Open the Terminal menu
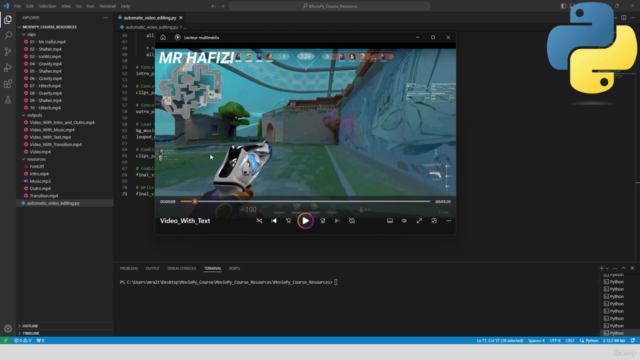 pyautogui.click(x=108, y=6)
